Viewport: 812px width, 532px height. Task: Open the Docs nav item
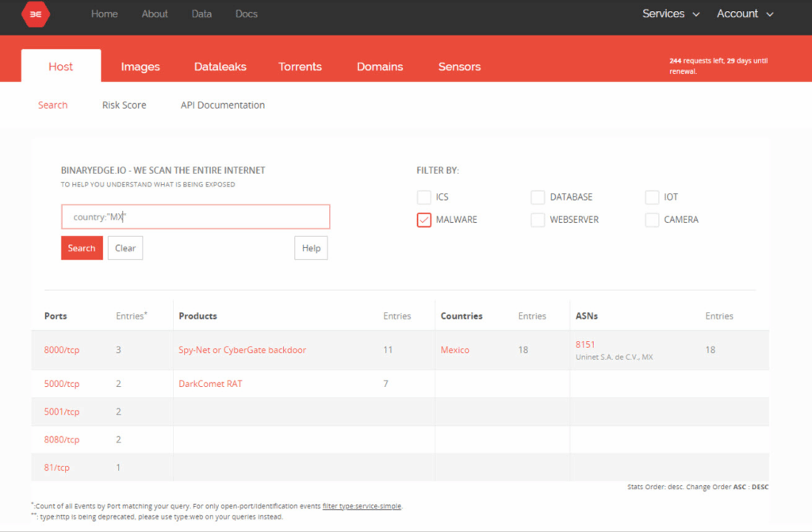coord(247,14)
